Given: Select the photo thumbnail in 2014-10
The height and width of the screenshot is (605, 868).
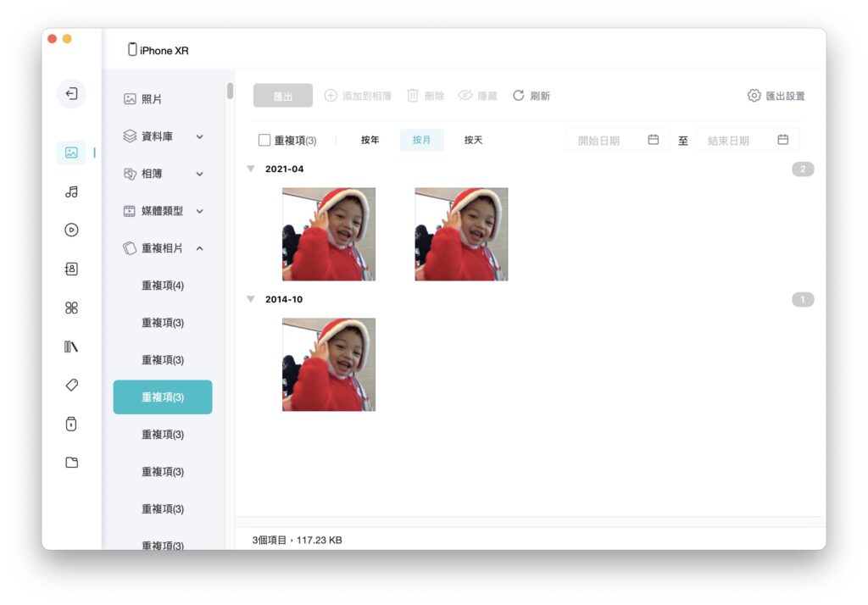Looking at the screenshot, I should tap(329, 364).
